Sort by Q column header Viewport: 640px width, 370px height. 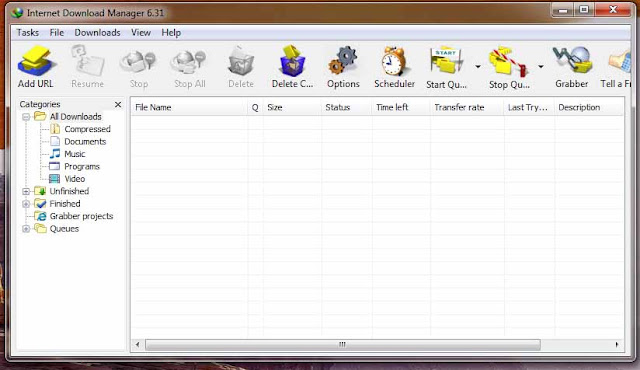(x=255, y=107)
